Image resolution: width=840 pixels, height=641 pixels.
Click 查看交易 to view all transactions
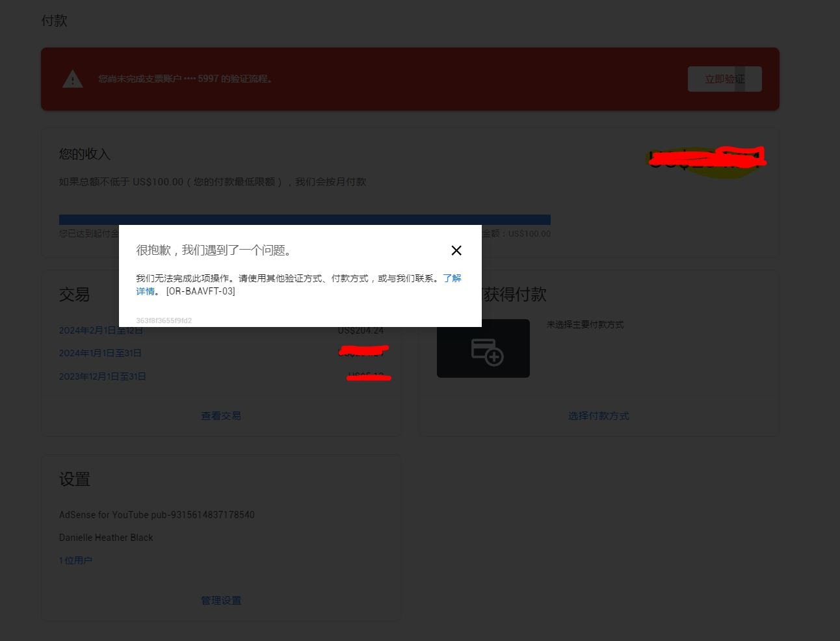[x=221, y=415]
